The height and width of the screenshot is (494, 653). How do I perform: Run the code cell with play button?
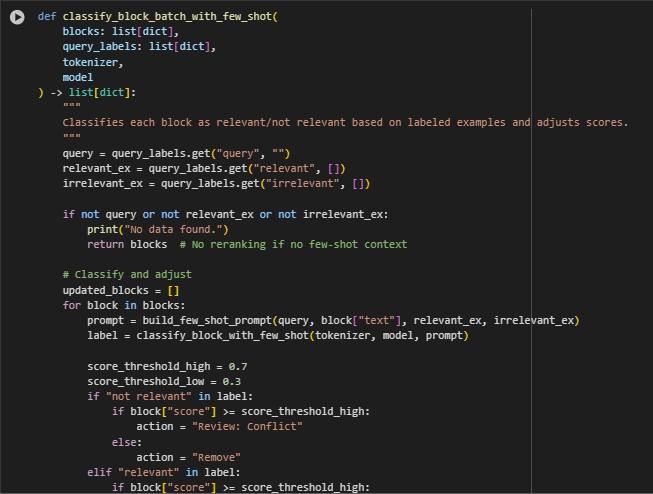17,17
